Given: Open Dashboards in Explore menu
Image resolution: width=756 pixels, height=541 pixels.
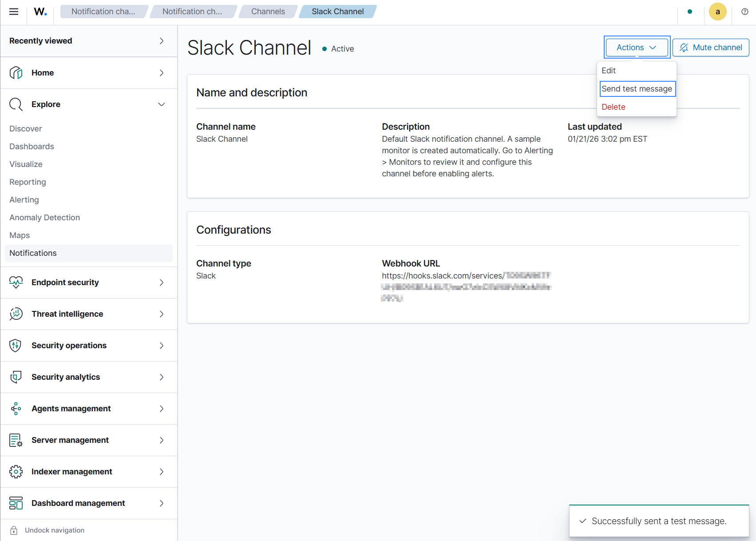Looking at the screenshot, I should pos(32,147).
